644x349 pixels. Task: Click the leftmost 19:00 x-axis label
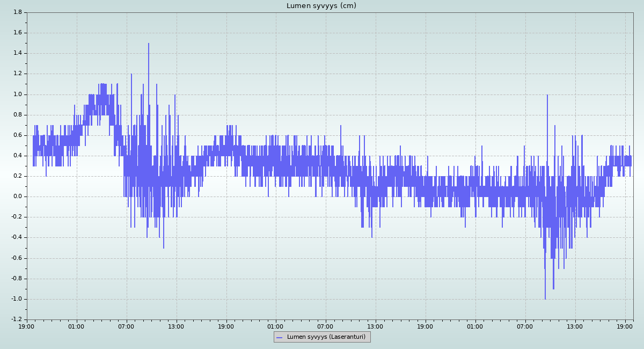click(27, 326)
